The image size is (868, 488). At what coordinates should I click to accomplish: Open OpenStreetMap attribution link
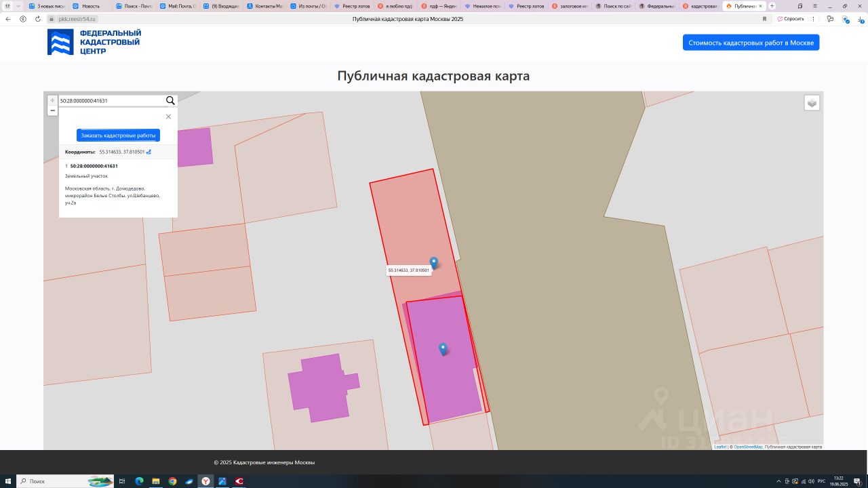click(748, 447)
